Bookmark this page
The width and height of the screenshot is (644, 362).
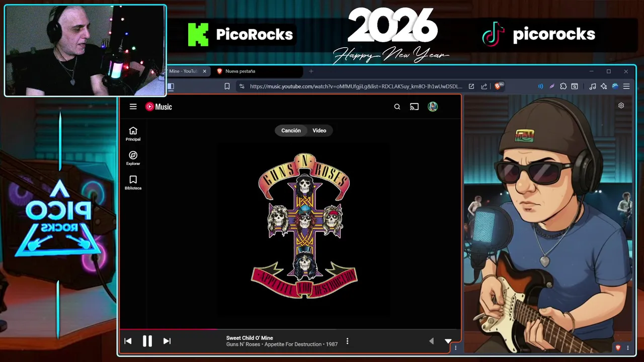coord(227,86)
